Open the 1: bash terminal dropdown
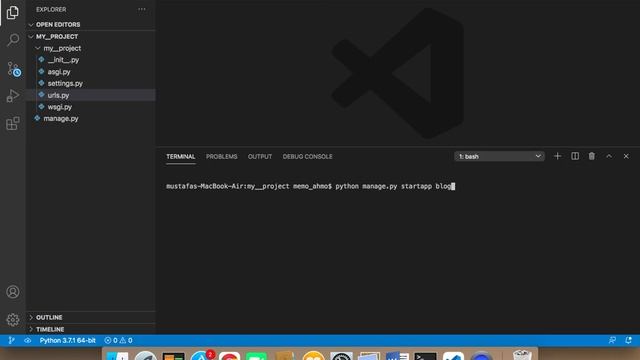640x360 pixels. click(499, 156)
